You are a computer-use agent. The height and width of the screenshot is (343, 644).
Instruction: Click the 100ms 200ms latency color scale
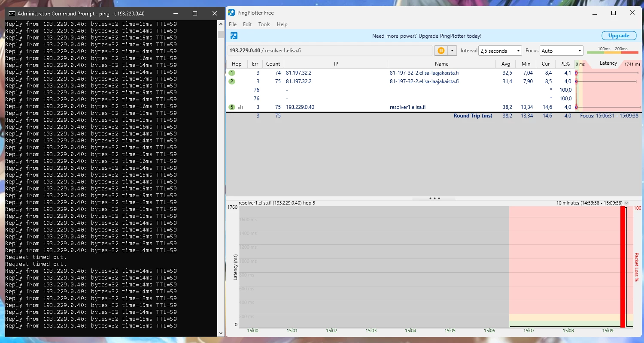[x=613, y=51]
